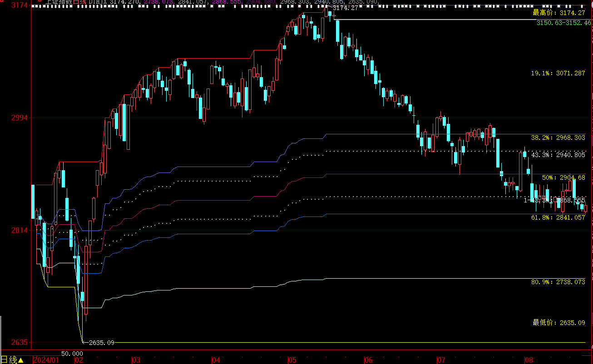Click the 05 month marker on time axis
The image size is (593, 364).
point(292,360)
